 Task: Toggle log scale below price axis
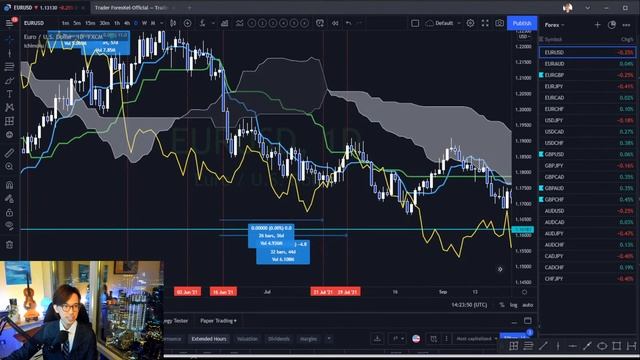513,305
